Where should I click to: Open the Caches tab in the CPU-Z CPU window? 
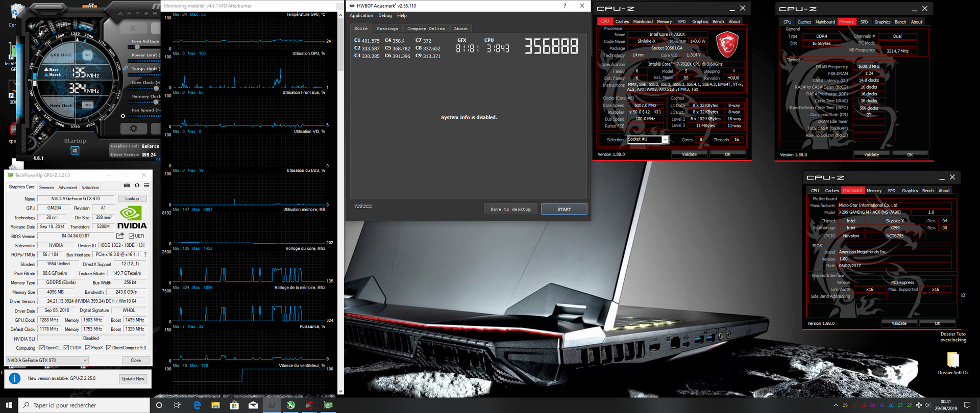pyautogui.click(x=622, y=21)
